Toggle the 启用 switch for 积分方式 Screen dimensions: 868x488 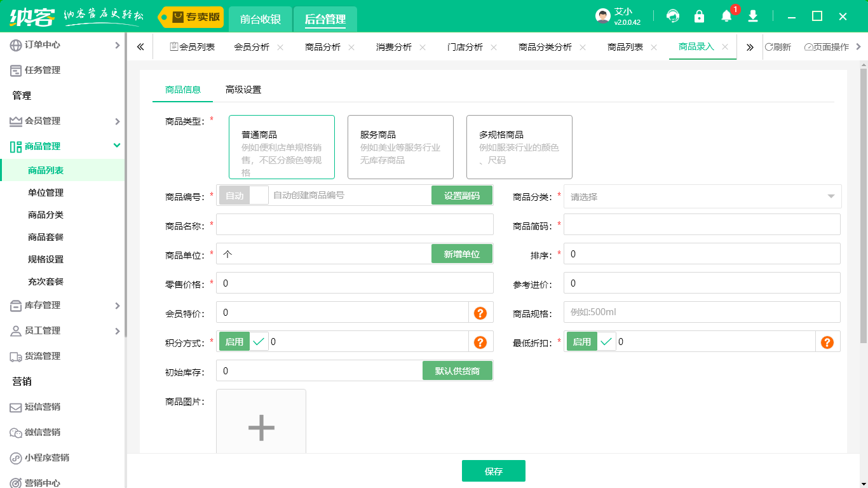pyautogui.click(x=244, y=342)
